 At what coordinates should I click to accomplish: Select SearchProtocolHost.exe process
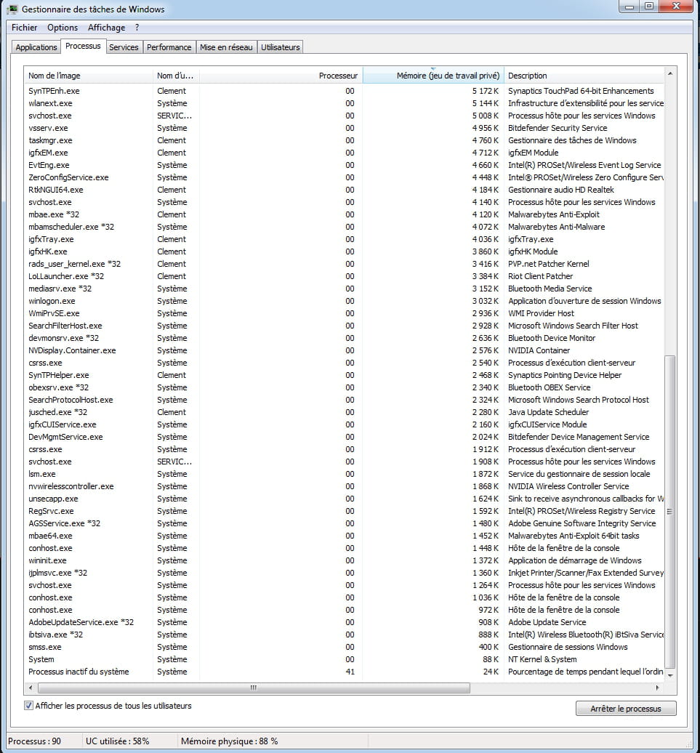[344, 400]
